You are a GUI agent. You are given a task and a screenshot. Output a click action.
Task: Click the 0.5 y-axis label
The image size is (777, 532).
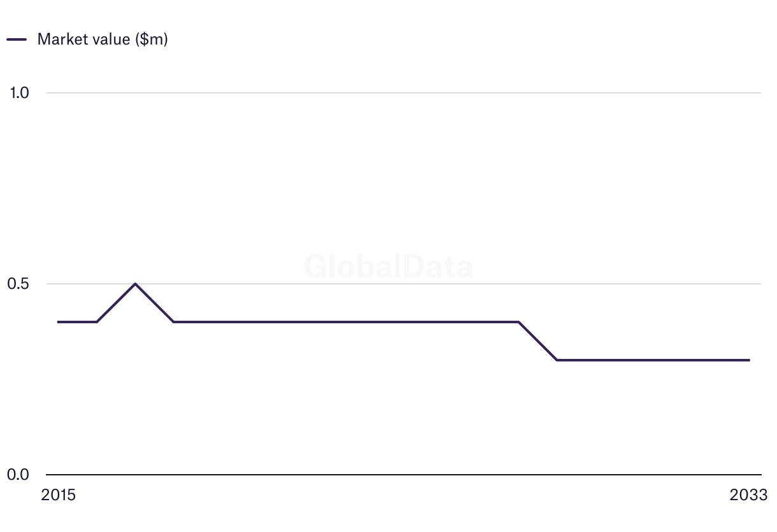pos(20,284)
